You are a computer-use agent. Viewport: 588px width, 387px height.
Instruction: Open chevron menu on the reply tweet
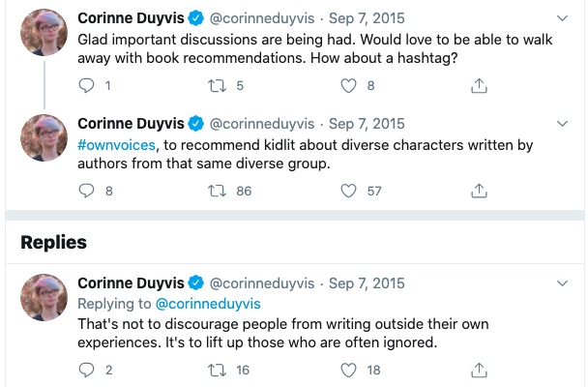[x=564, y=283]
